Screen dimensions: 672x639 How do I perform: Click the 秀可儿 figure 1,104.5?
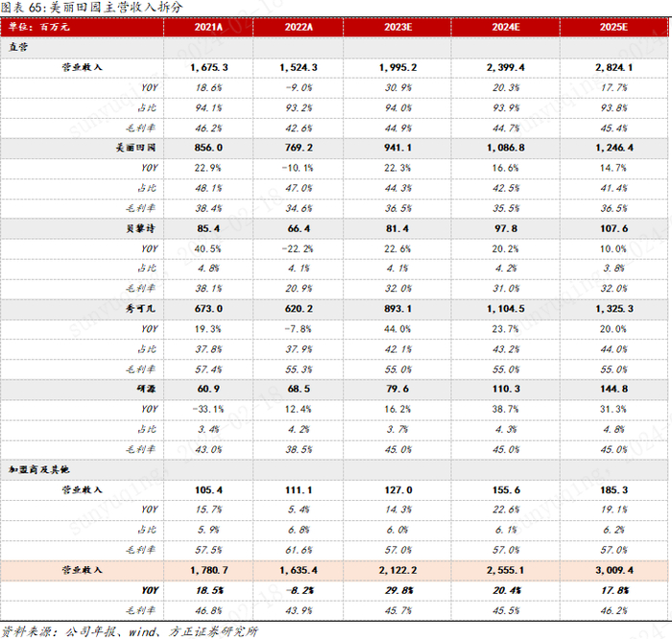pyautogui.click(x=506, y=308)
